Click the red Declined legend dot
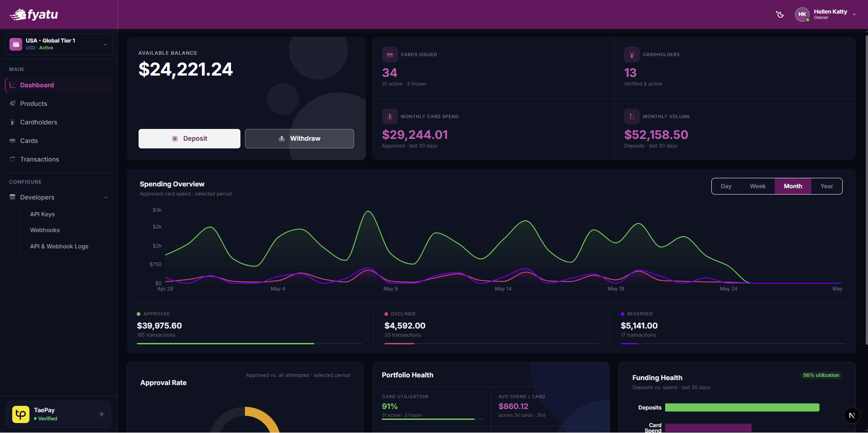868x433 pixels. (x=386, y=314)
